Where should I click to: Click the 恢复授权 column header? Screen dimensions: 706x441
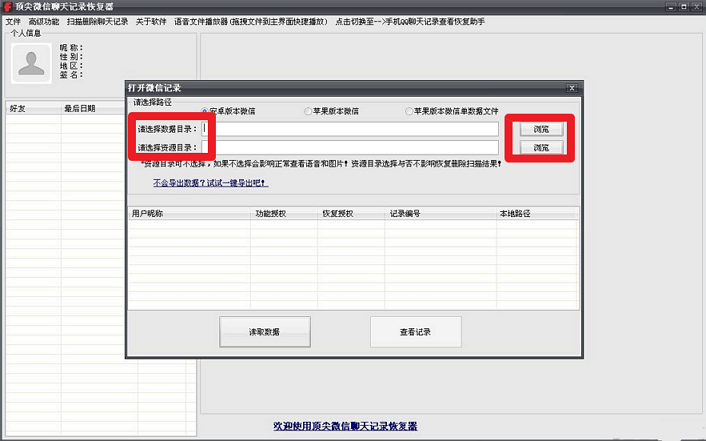coord(351,214)
